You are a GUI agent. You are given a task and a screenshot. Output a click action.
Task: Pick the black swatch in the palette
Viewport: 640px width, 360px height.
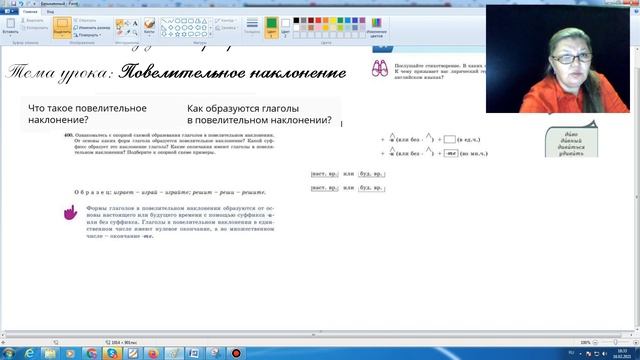click(296, 20)
